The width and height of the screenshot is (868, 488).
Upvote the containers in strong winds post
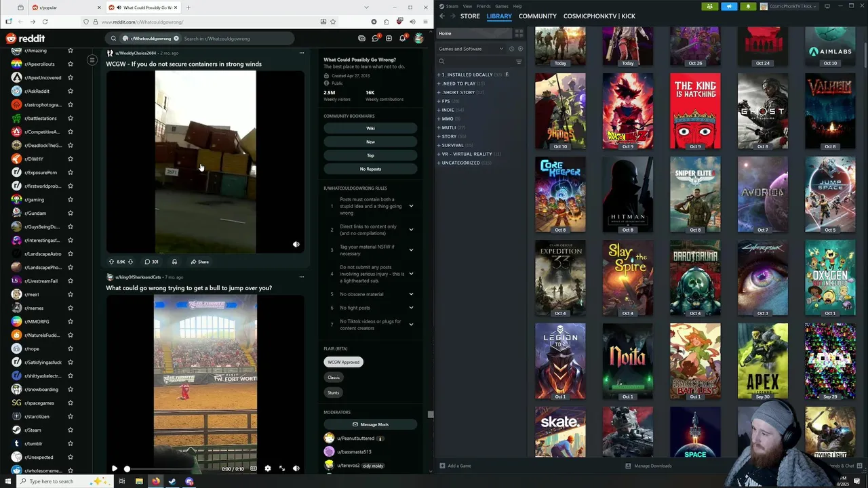pos(112,262)
